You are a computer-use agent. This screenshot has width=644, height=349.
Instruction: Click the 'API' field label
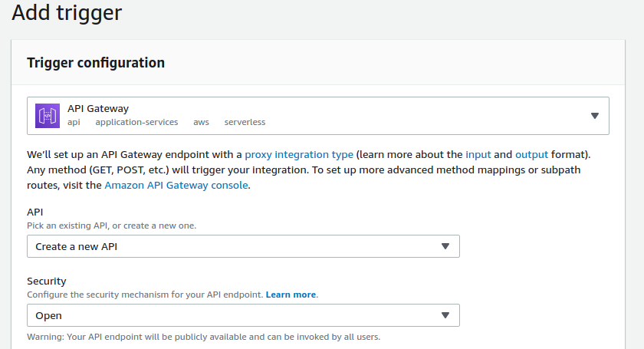(x=35, y=212)
